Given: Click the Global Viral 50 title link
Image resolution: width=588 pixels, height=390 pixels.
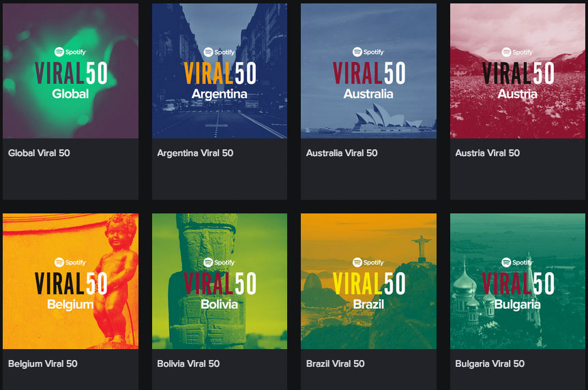Looking at the screenshot, I should [39, 153].
